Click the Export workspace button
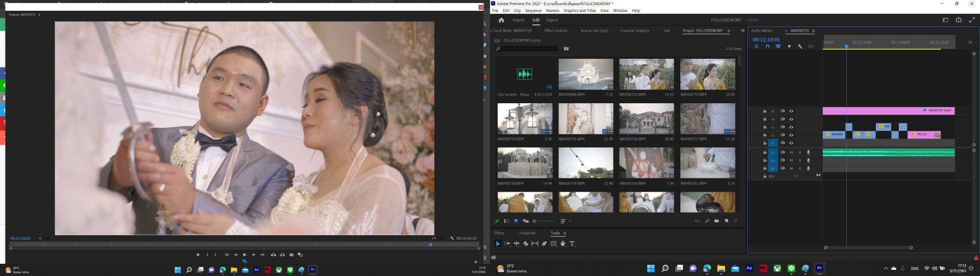Image resolution: width=980 pixels, height=276 pixels. click(x=552, y=20)
